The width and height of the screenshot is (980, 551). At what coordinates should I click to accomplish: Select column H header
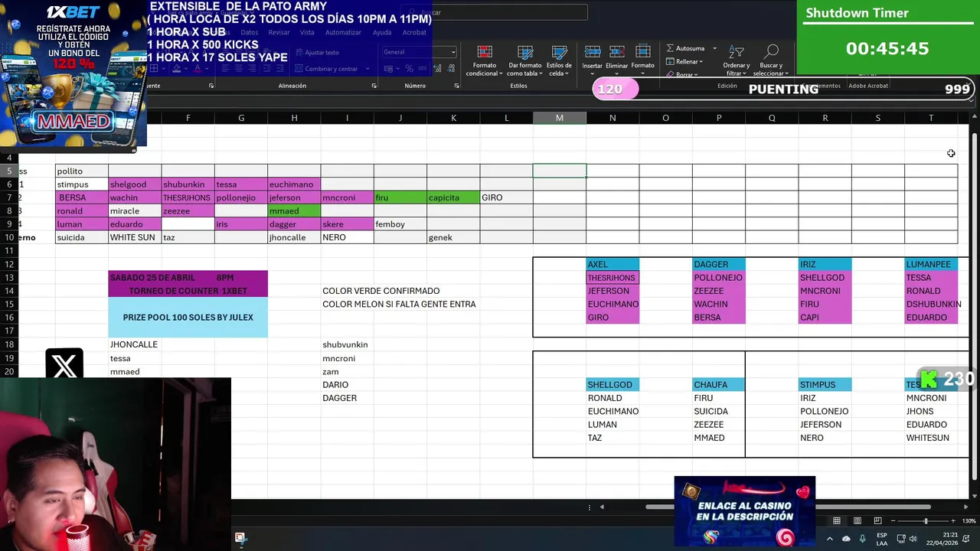point(294,118)
